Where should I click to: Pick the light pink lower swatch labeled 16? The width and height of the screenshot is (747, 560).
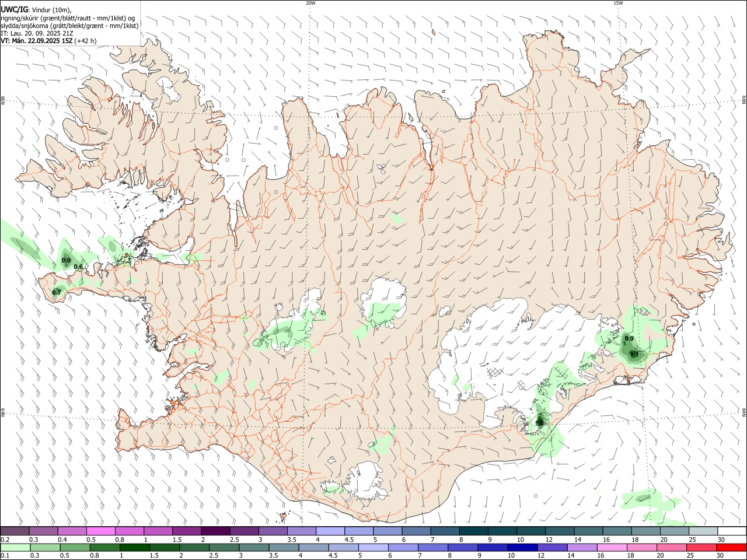tap(612, 548)
